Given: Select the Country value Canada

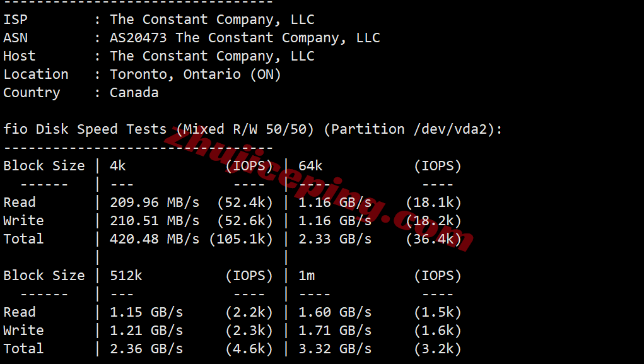Looking at the screenshot, I should tap(134, 93).
